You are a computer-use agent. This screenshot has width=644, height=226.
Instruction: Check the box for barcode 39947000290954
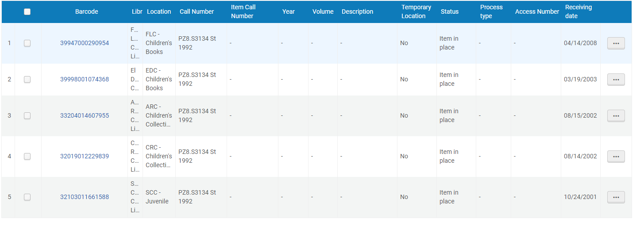click(x=27, y=43)
